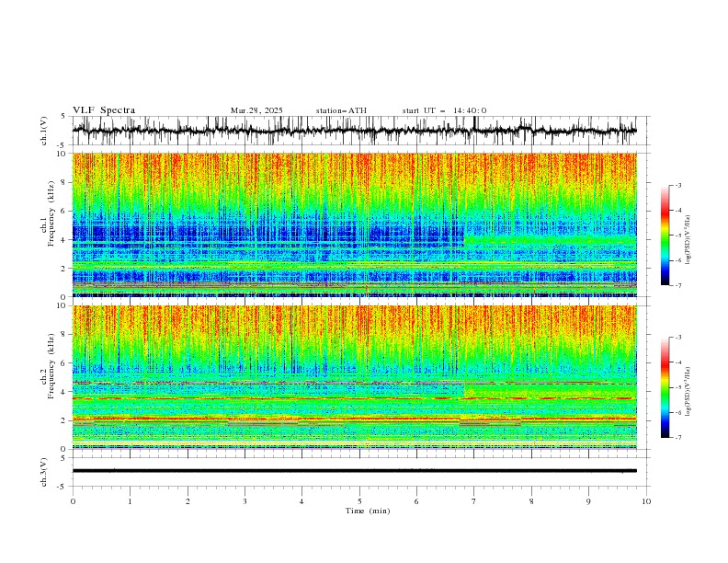Click "-7" on the ch.2 color bar

click(677, 437)
